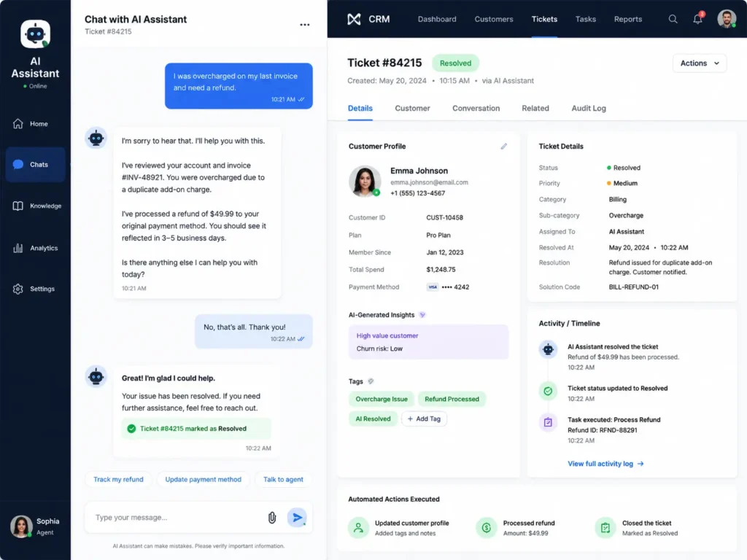
Task: Click phone number +1 (555) 123-4567
Action: pyautogui.click(x=417, y=193)
